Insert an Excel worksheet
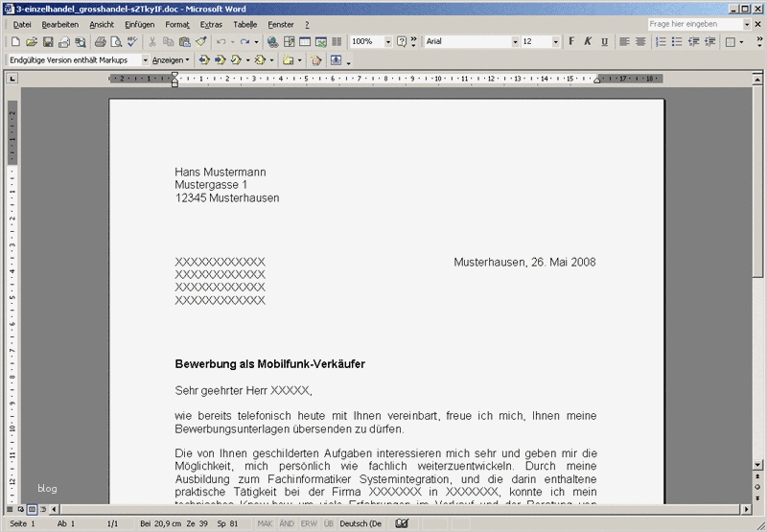Viewport: 767px width, 532px height. click(x=321, y=42)
